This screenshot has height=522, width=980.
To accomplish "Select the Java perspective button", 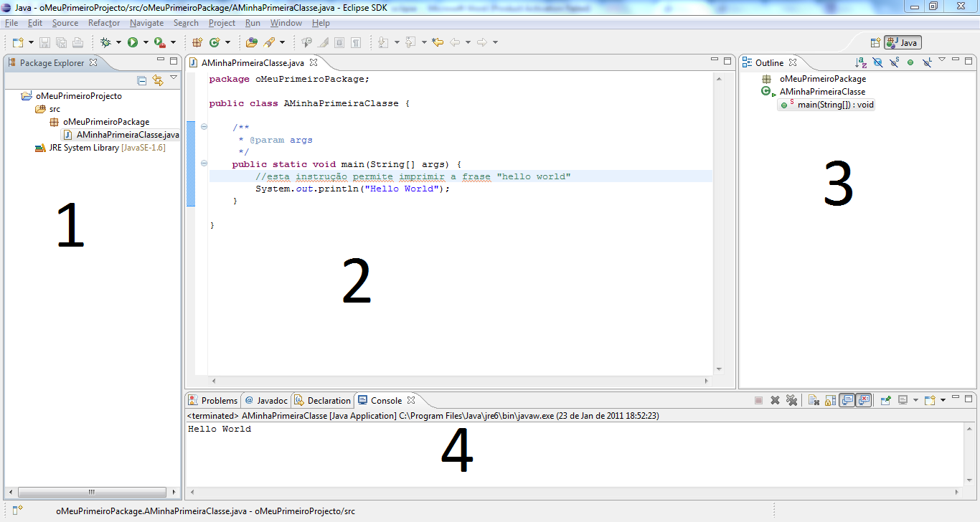I will (903, 42).
